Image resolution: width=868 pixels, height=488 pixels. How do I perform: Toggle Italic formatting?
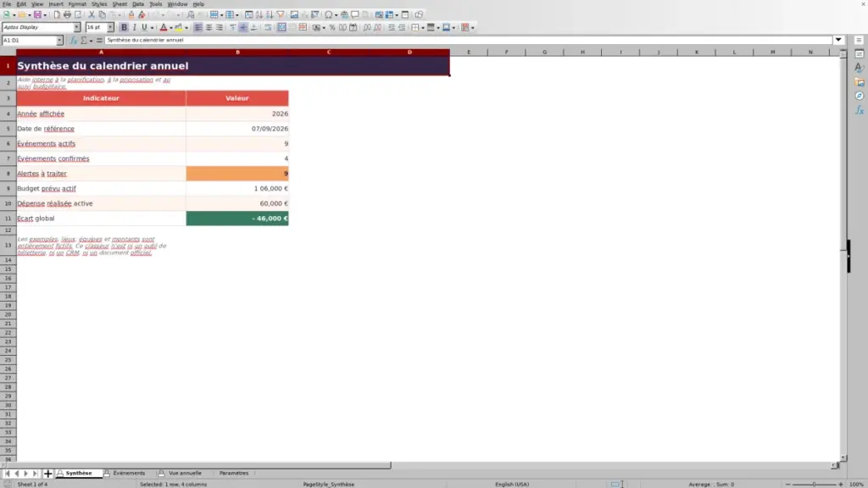pos(135,28)
